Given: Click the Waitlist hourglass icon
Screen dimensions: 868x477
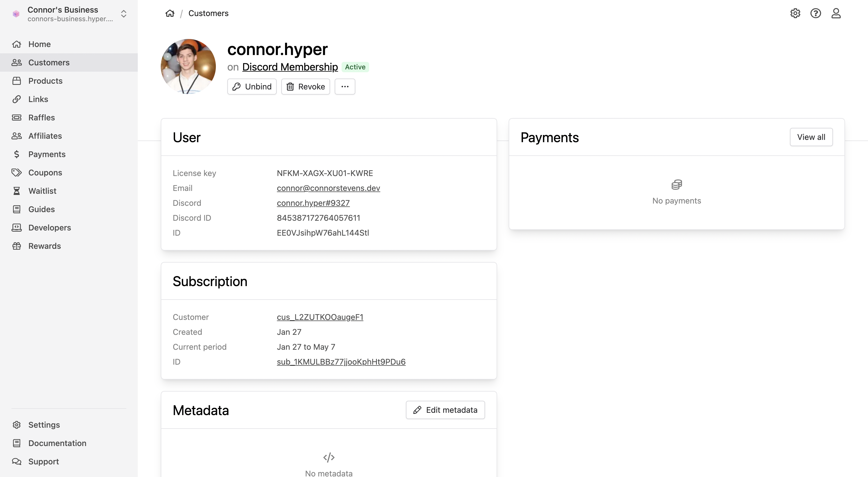Looking at the screenshot, I should click(x=17, y=191).
